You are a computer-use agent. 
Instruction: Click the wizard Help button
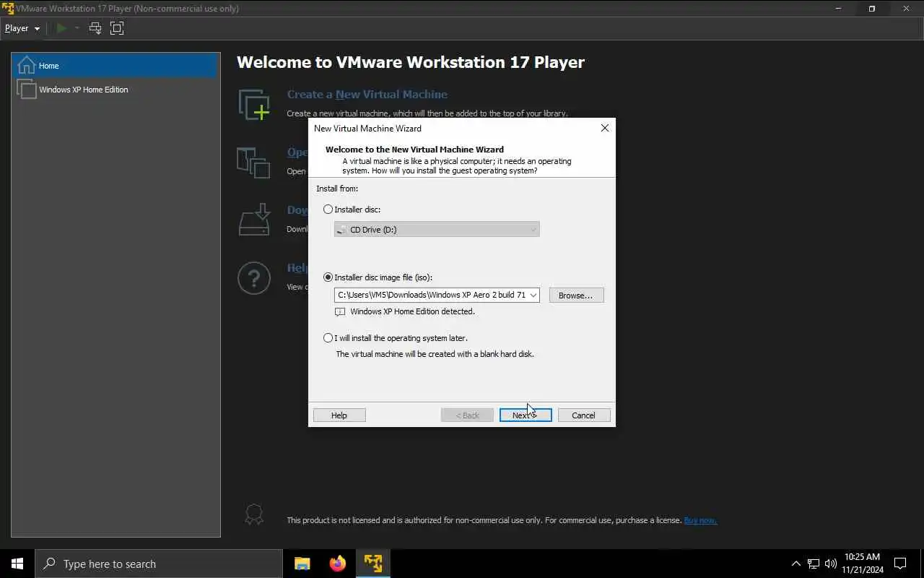tap(339, 415)
